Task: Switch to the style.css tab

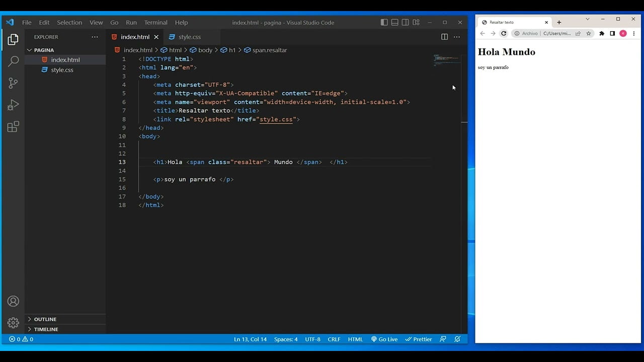Action: pos(189,37)
